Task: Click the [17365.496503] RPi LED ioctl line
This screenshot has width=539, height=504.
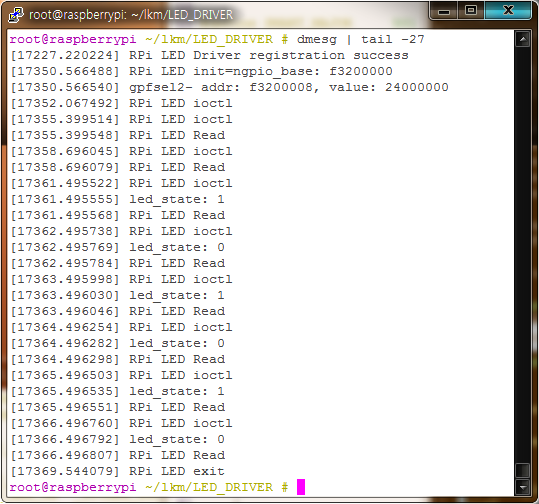Action: (121, 375)
